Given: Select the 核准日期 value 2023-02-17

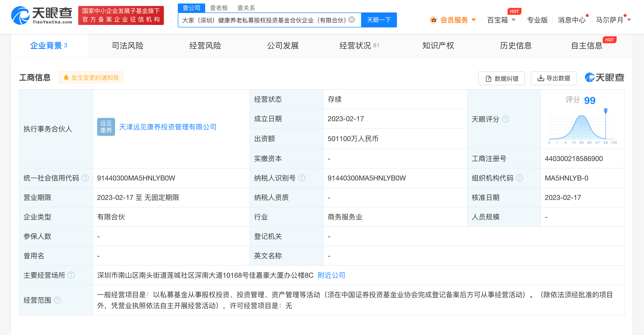Looking at the screenshot, I should point(563,197).
